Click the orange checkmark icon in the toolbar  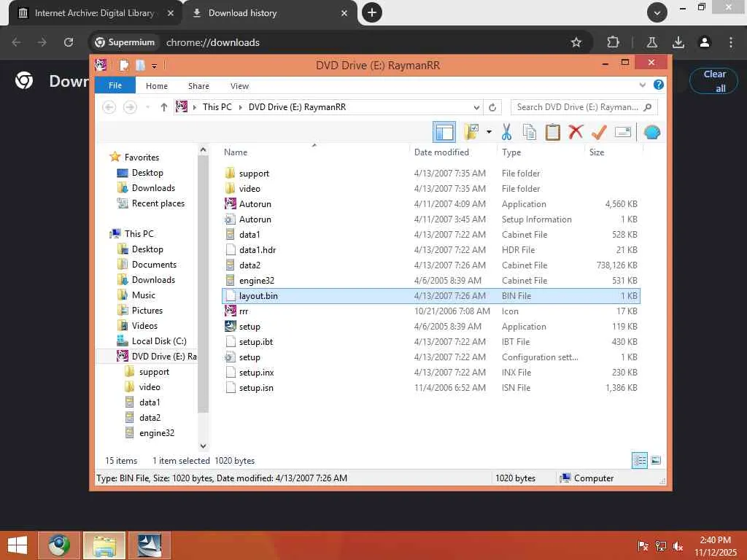[599, 132]
